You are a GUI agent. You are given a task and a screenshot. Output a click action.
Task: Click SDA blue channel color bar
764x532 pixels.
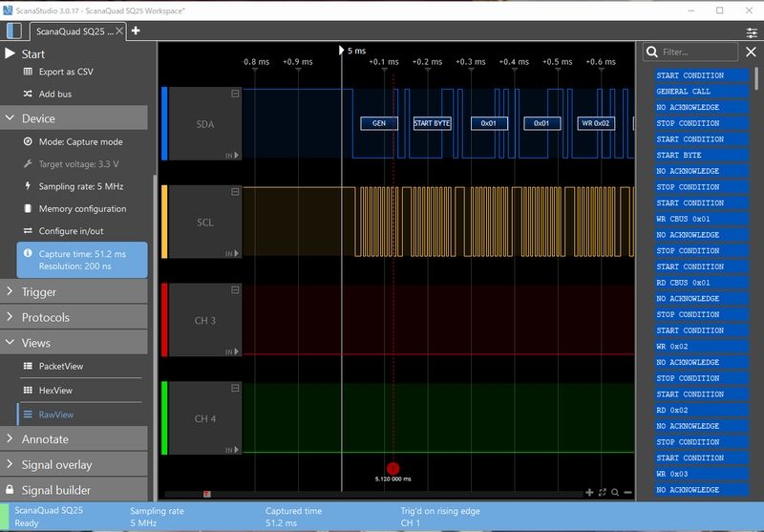164,124
